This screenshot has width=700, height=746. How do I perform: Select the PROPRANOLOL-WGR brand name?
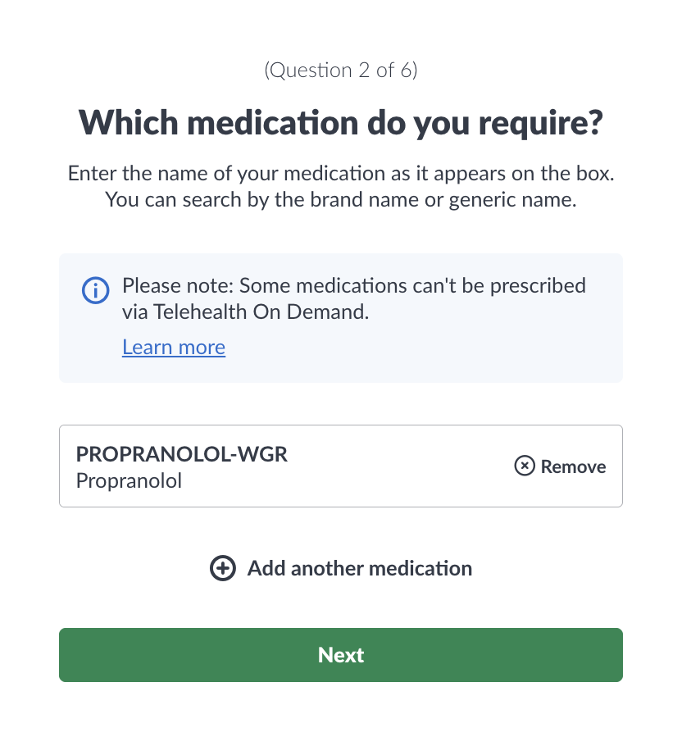(x=181, y=454)
